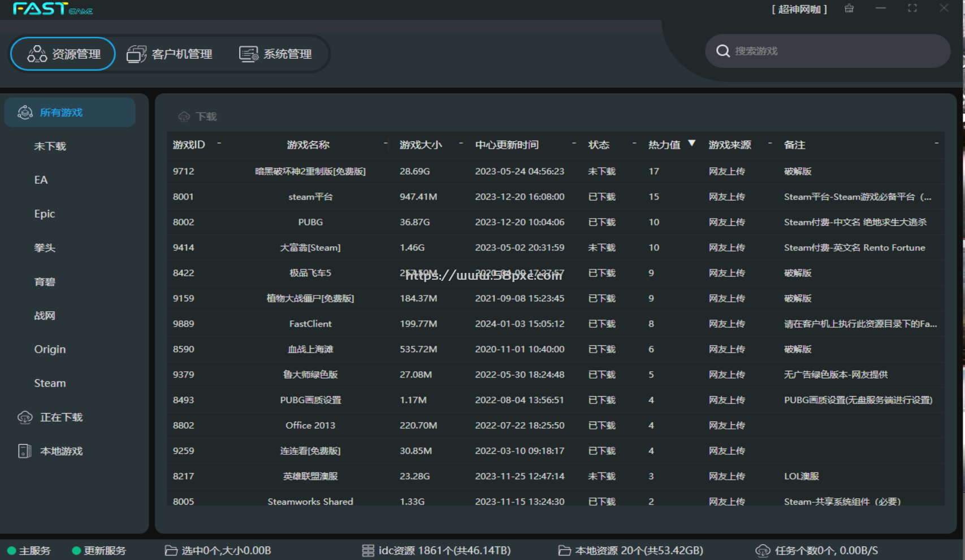
Task: Click the 任务个数0个 status text
Action: point(826,550)
